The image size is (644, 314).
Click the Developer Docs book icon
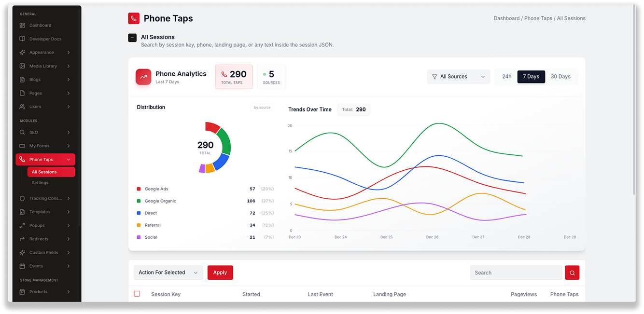pyautogui.click(x=22, y=39)
